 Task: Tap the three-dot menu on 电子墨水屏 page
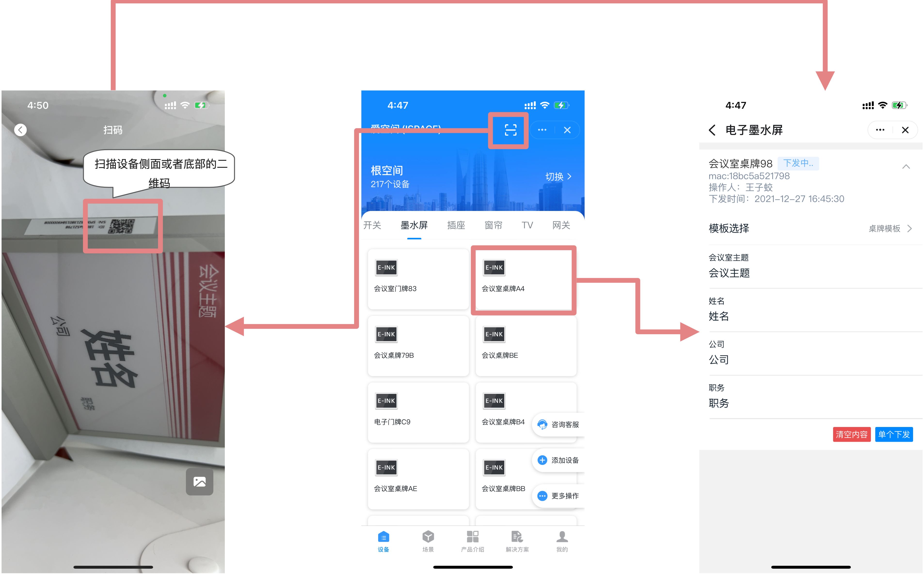[x=880, y=130]
